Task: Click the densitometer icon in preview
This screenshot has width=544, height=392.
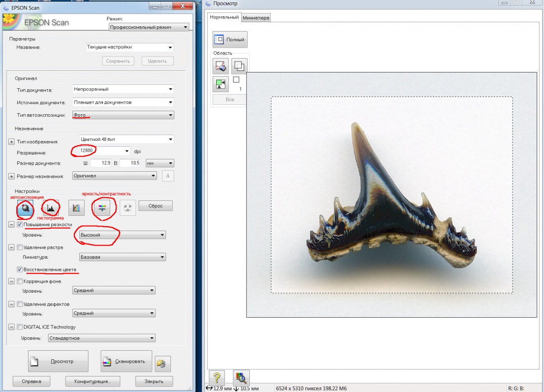Action: coord(241,377)
